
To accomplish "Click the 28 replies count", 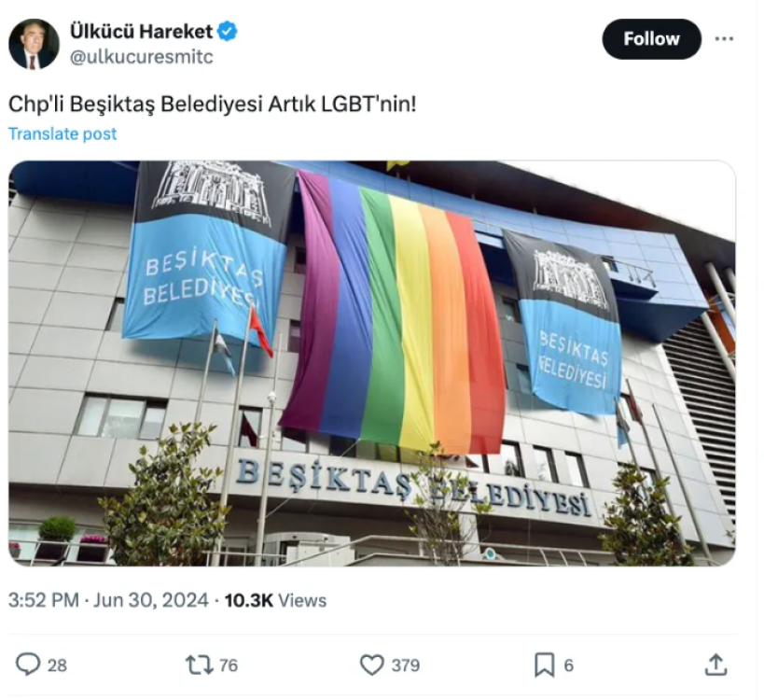I will (x=57, y=665).
